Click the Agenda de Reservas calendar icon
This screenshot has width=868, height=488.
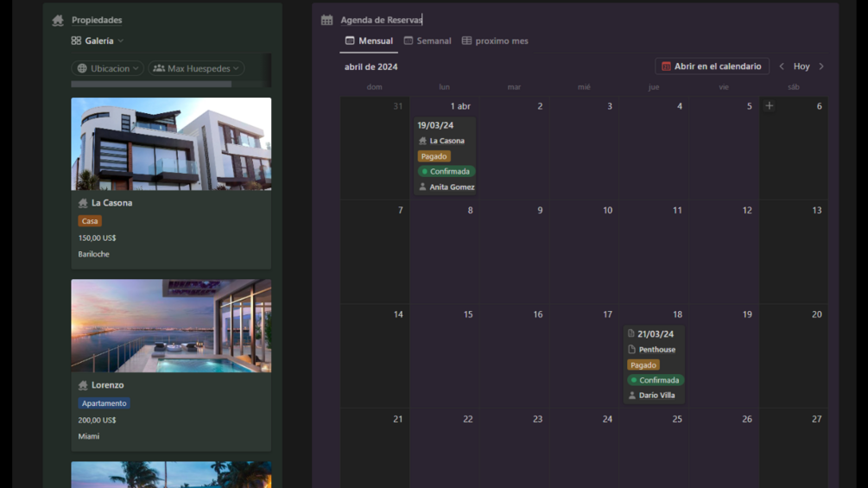point(326,20)
